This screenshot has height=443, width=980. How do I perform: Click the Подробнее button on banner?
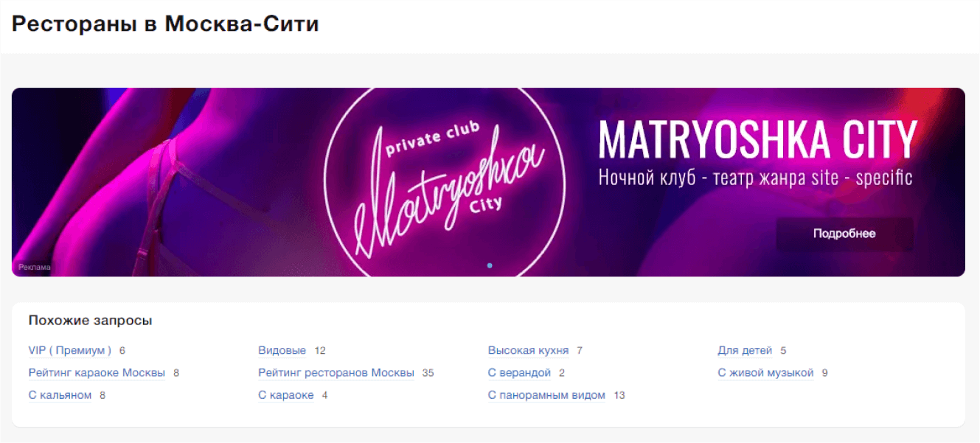click(844, 234)
